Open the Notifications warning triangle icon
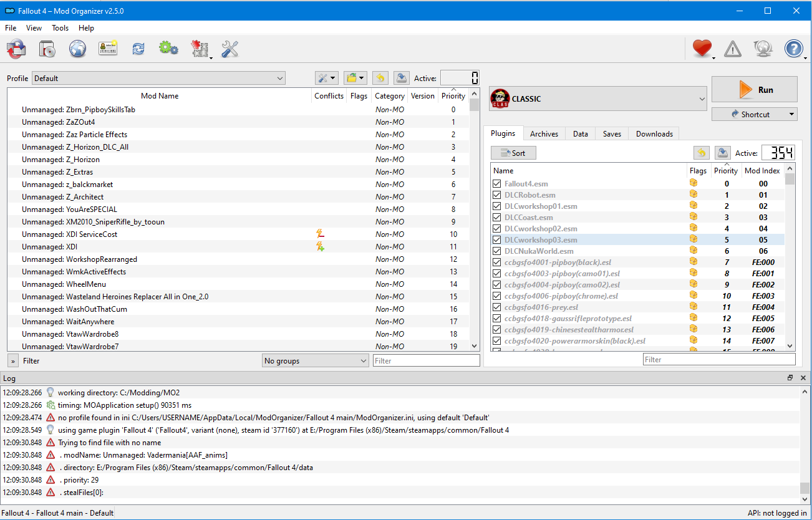The height and width of the screenshot is (520, 812). point(732,49)
